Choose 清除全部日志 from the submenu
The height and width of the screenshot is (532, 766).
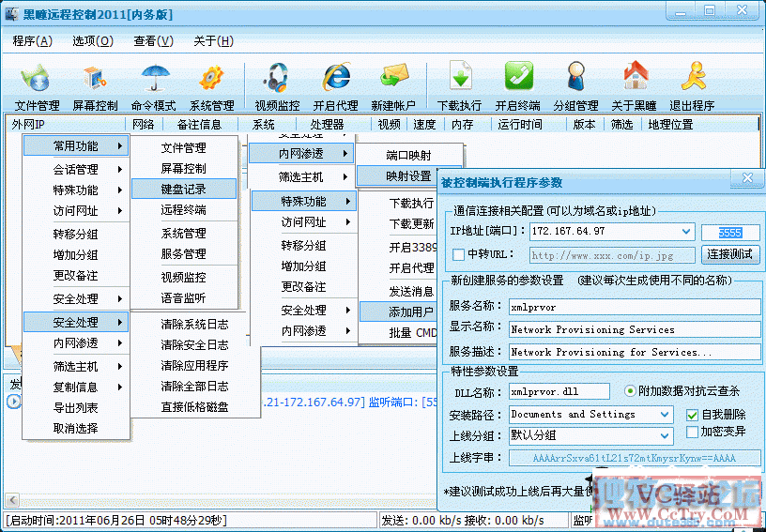(195, 386)
